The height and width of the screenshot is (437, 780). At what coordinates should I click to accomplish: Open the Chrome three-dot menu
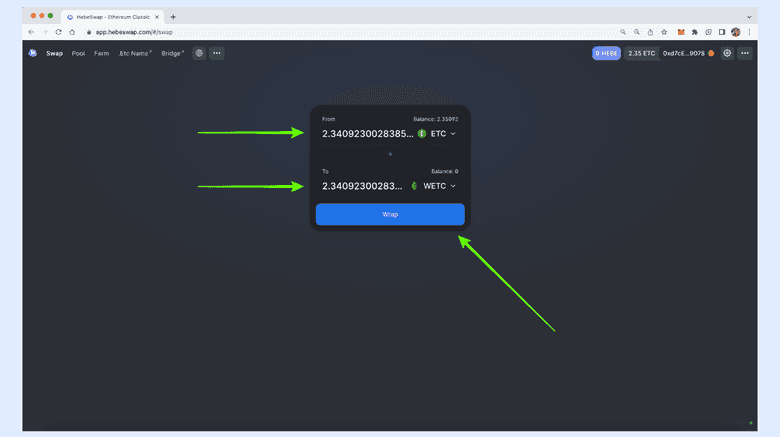[x=749, y=32]
